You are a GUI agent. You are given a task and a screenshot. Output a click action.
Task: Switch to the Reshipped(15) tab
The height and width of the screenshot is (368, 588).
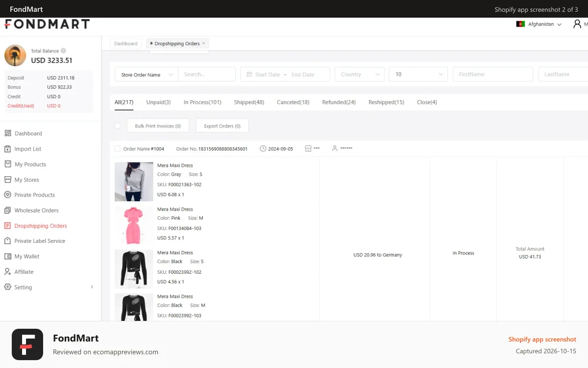pyautogui.click(x=386, y=103)
